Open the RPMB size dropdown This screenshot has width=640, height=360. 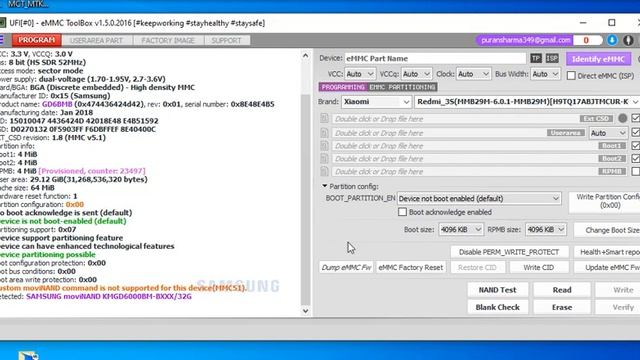click(x=546, y=229)
